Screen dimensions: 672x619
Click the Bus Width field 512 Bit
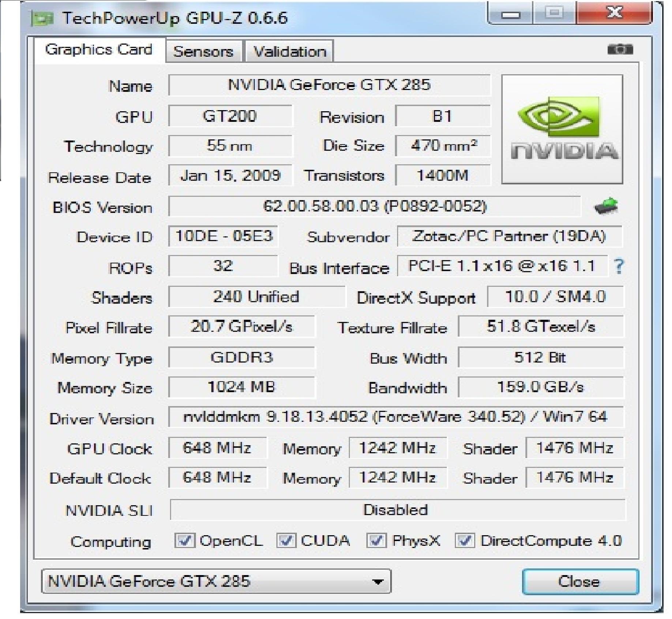[x=541, y=357]
